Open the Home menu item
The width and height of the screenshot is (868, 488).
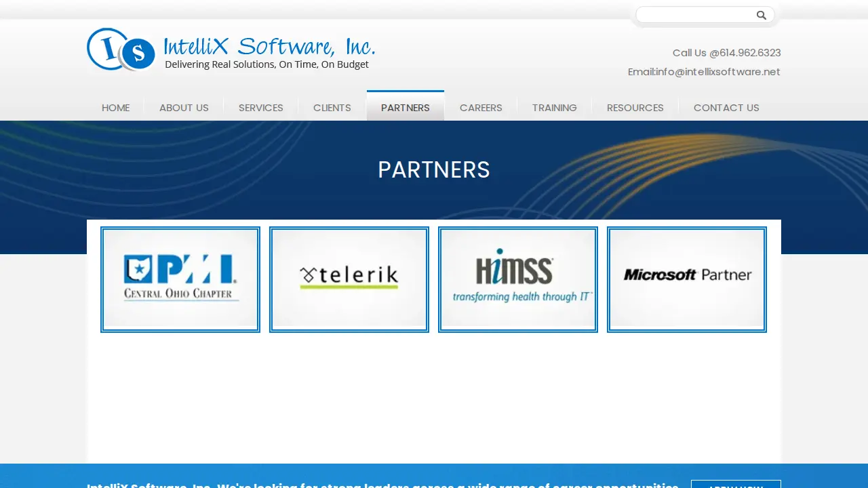116,108
